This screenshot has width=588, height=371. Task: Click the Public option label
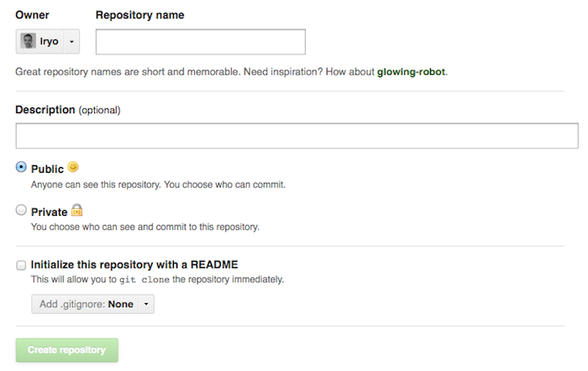47,168
